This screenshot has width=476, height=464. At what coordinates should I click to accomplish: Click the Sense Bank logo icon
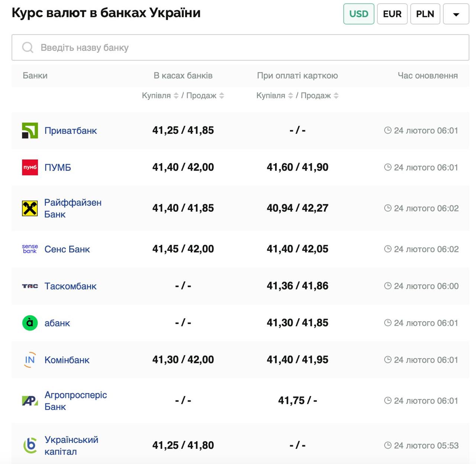[x=30, y=249]
